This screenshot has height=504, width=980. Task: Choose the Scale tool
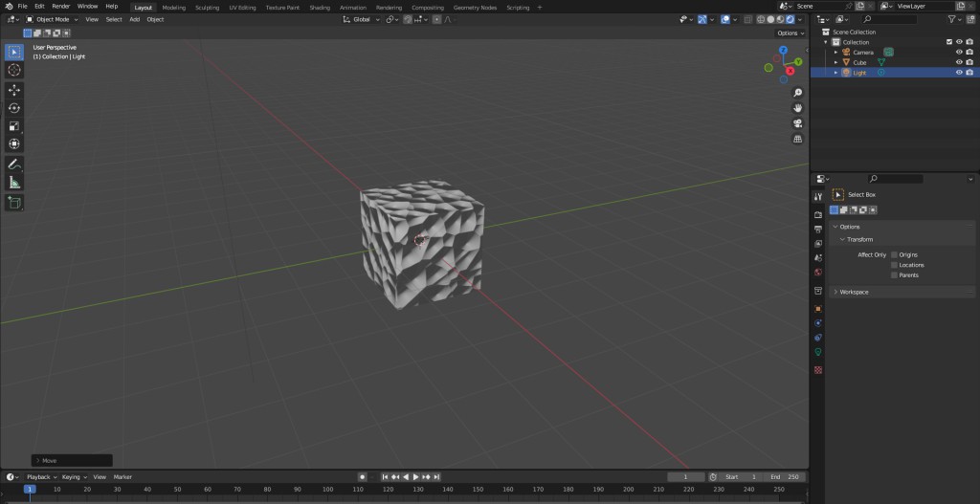tap(14, 125)
